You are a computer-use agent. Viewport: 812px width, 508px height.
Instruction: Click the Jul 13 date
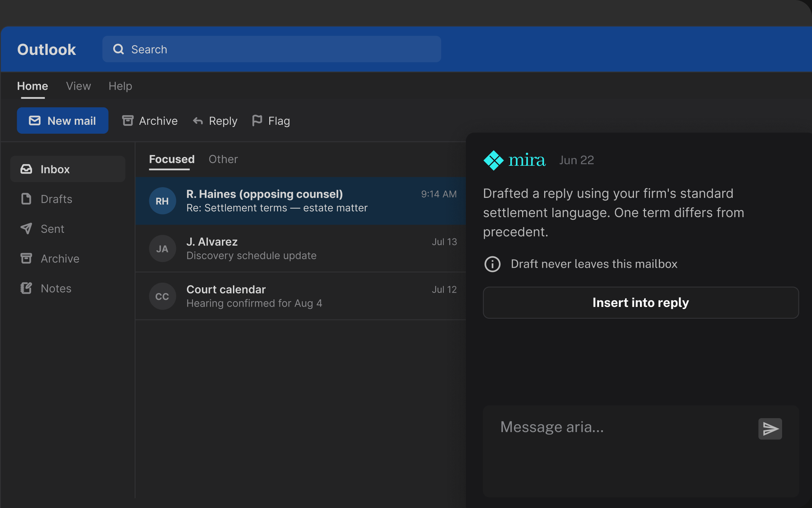[444, 242]
